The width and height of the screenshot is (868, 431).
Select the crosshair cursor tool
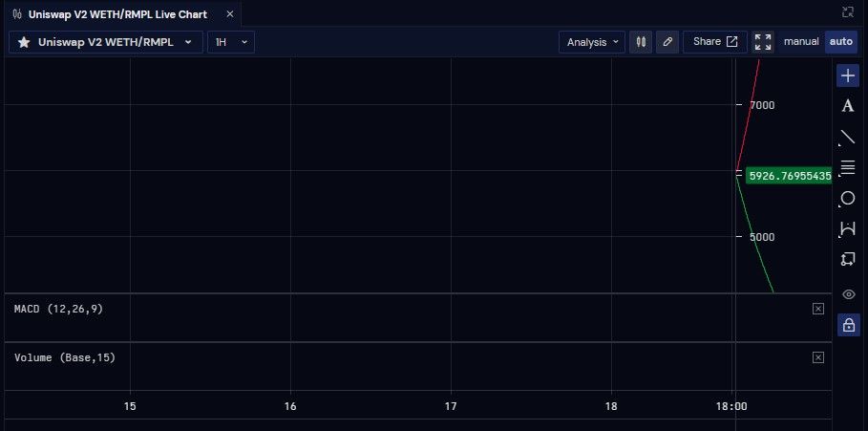click(x=848, y=75)
